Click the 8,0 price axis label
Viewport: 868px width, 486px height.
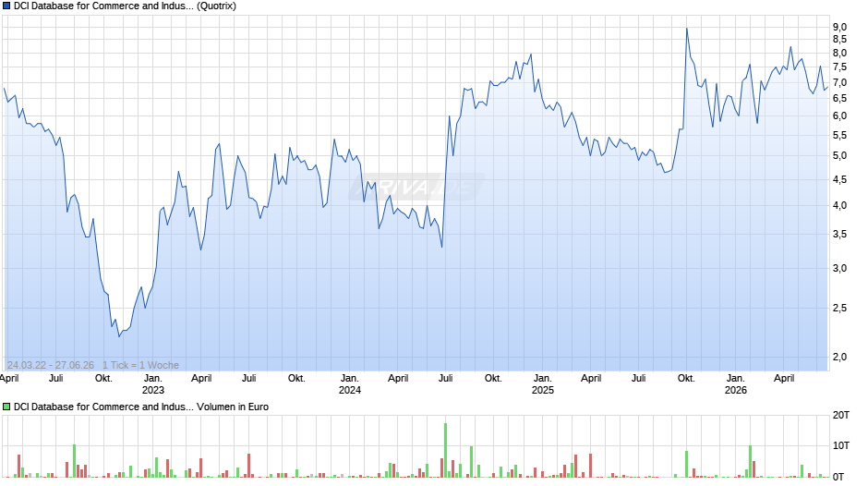(x=839, y=54)
